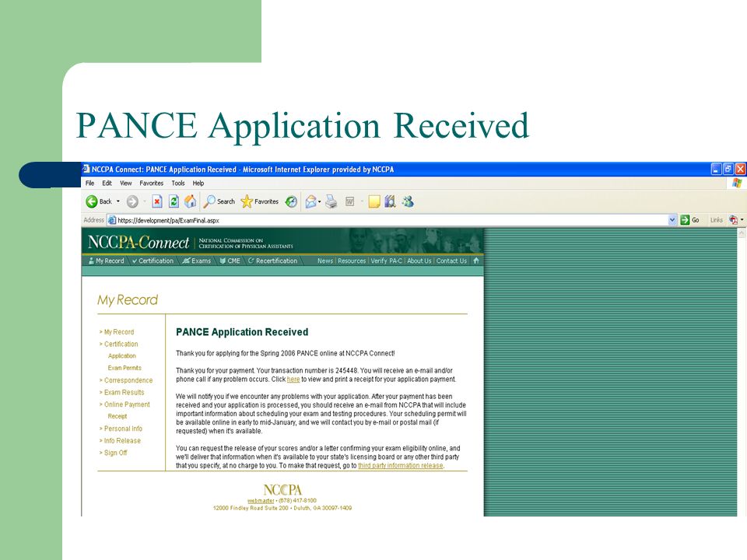Click the PANCE Application Received heading

click(x=242, y=332)
